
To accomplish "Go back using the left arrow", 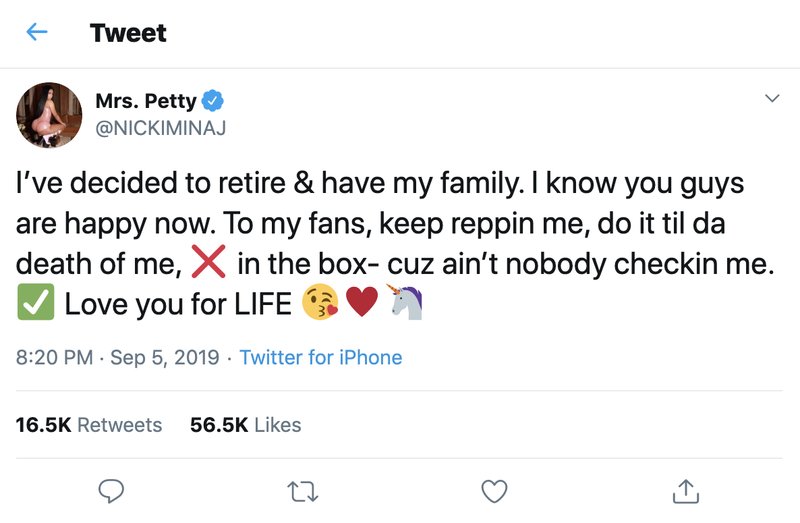I will coord(37,33).
